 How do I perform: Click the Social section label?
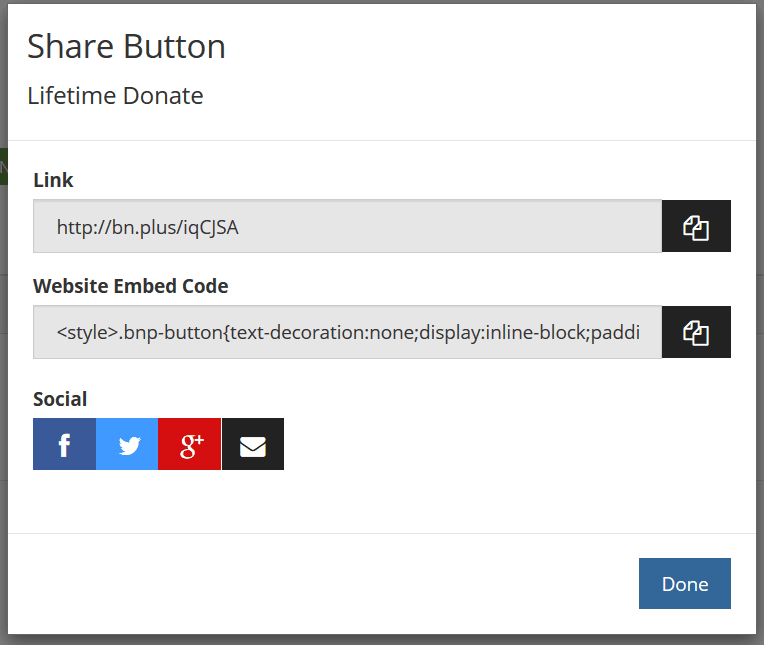(x=60, y=399)
